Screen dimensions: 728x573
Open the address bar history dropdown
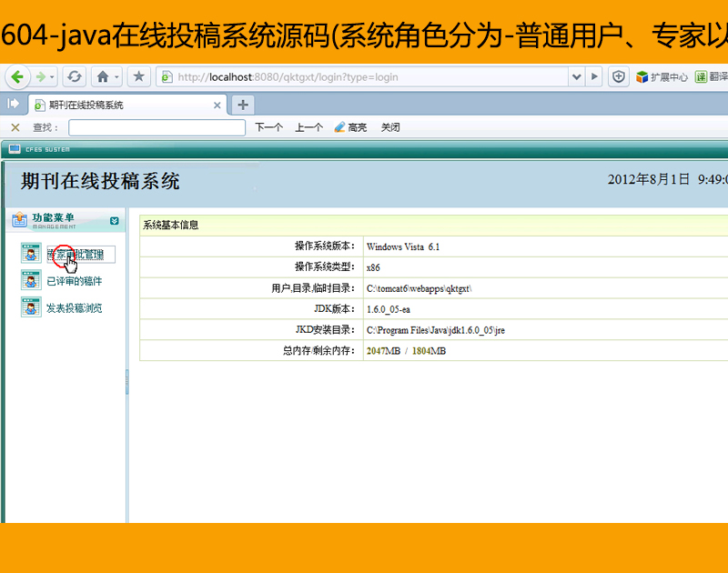tap(577, 77)
